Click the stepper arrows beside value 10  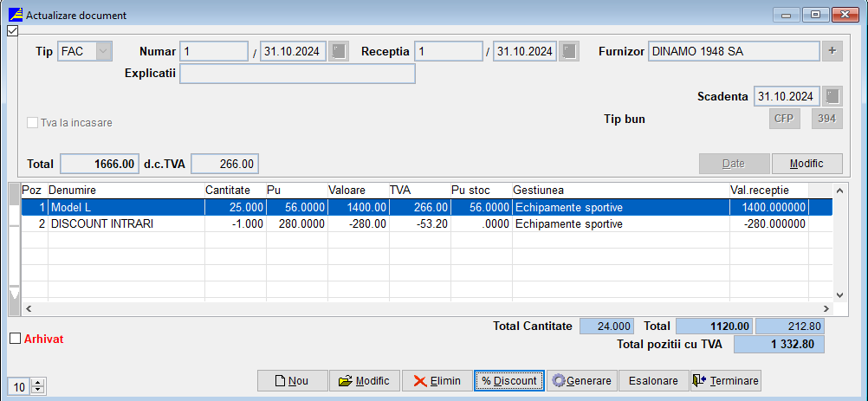(x=36, y=386)
